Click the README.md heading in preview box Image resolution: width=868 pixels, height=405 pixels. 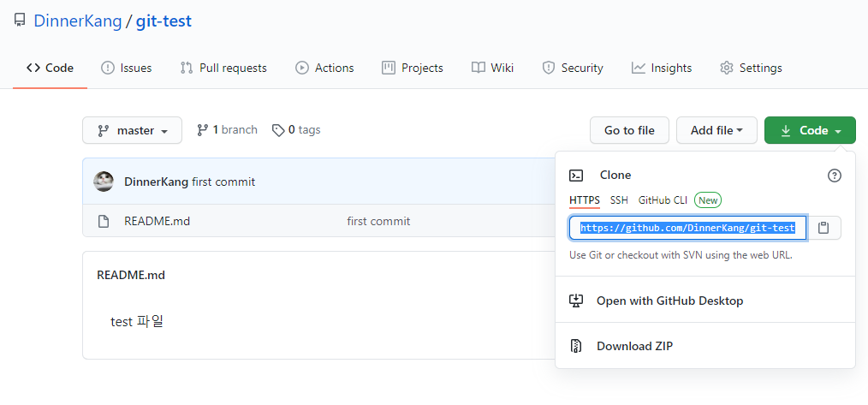[x=131, y=275]
